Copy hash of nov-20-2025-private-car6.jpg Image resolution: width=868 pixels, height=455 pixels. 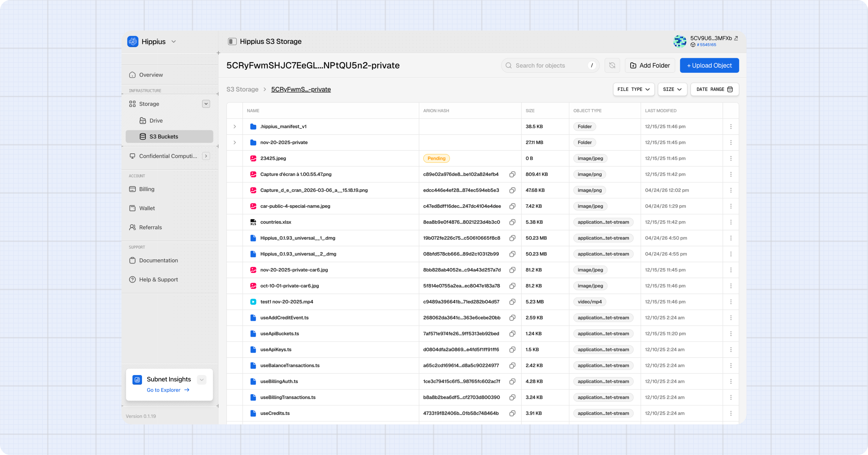tap(512, 270)
